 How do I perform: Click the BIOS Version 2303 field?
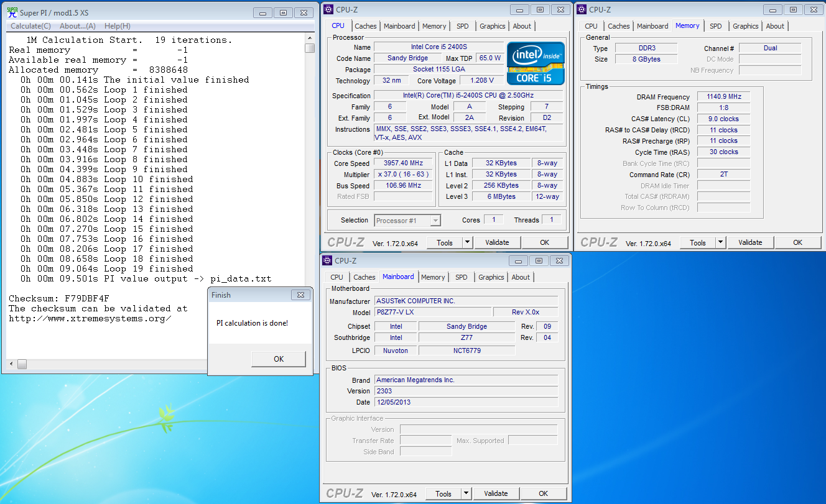point(466,391)
